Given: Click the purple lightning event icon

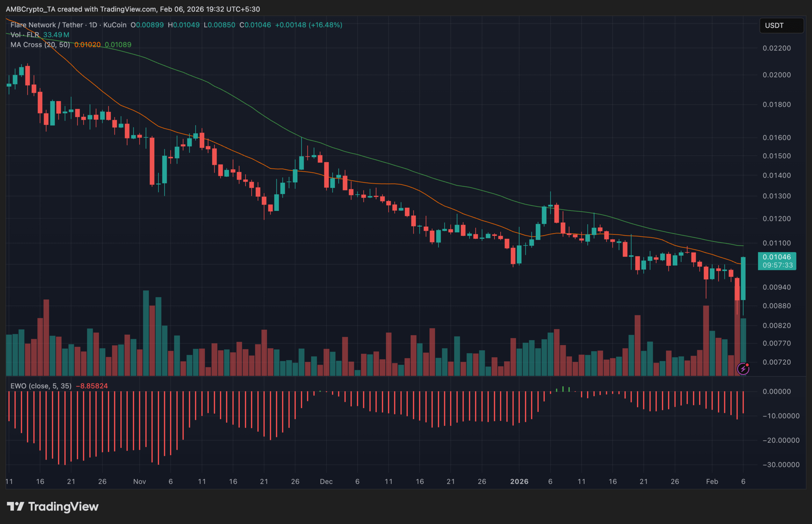Looking at the screenshot, I should [743, 369].
